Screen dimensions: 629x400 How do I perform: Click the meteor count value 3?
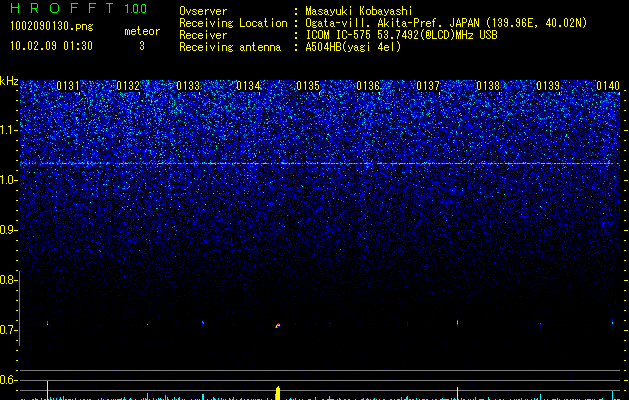[142, 46]
